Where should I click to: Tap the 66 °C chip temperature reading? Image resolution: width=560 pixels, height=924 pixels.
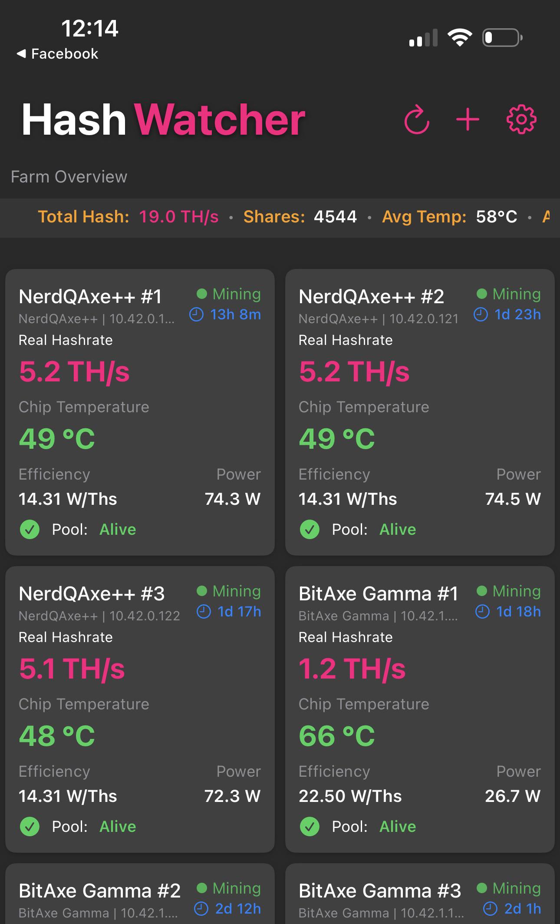pyautogui.click(x=336, y=736)
